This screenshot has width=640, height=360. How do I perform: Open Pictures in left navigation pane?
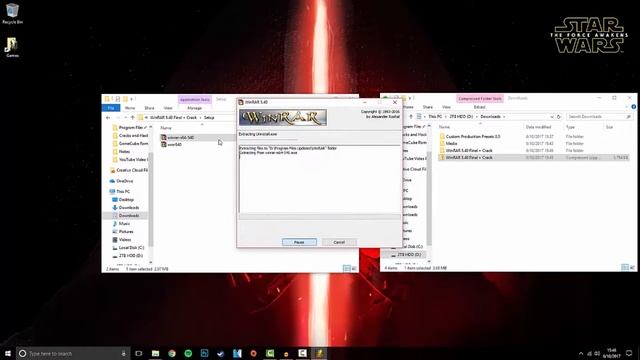[x=123, y=231]
